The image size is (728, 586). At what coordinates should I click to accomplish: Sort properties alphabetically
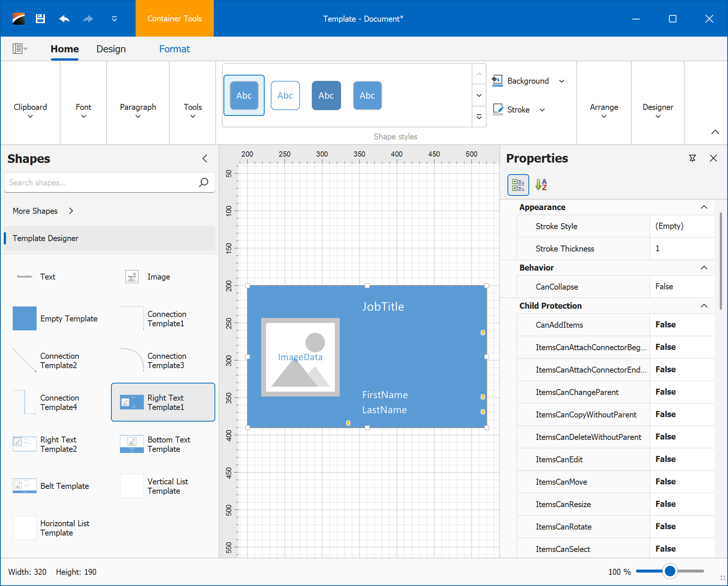tap(541, 185)
